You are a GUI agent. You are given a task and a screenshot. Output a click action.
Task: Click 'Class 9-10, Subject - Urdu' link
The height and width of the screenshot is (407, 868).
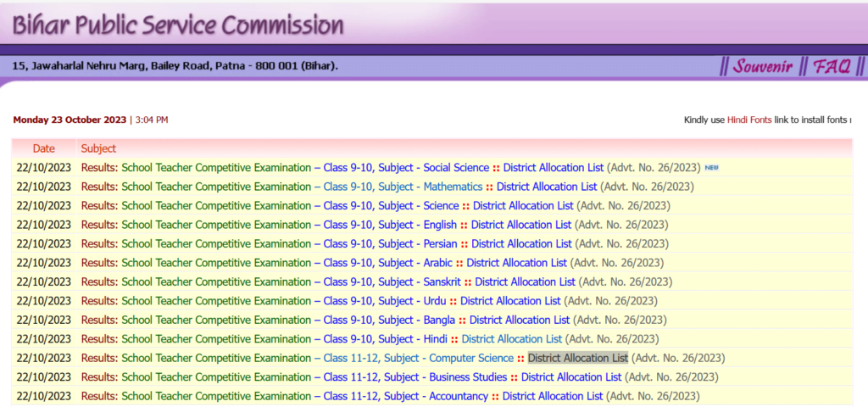tap(385, 301)
